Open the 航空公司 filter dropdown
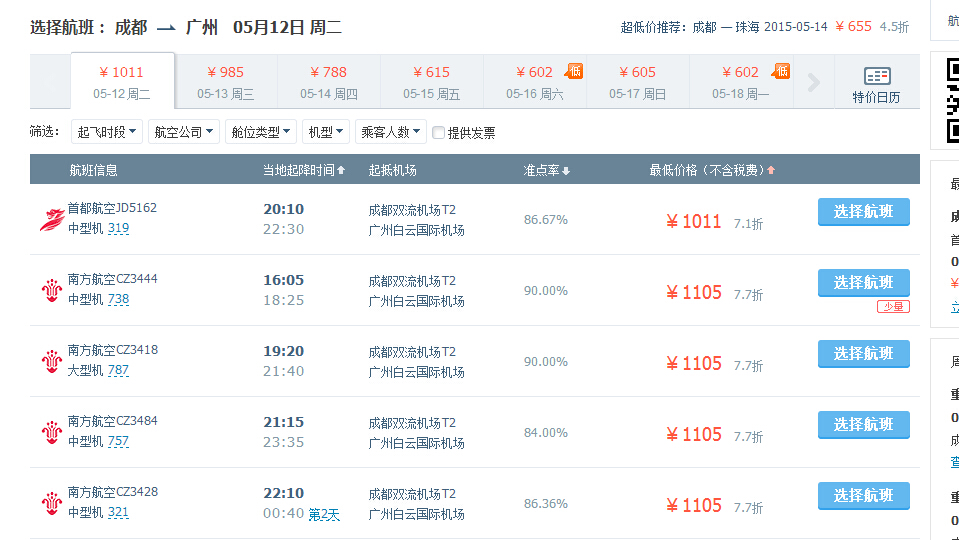Viewport: 959px width, 540px height. (x=184, y=132)
